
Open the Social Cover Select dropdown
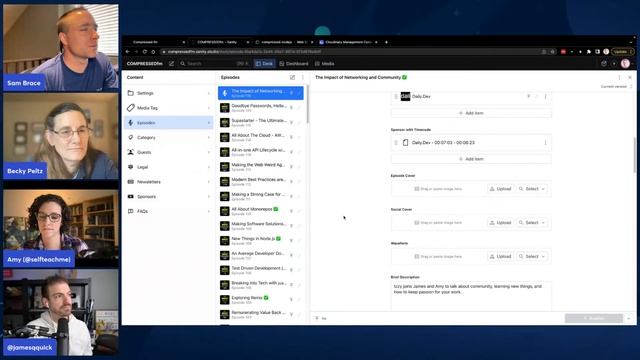click(532, 223)
